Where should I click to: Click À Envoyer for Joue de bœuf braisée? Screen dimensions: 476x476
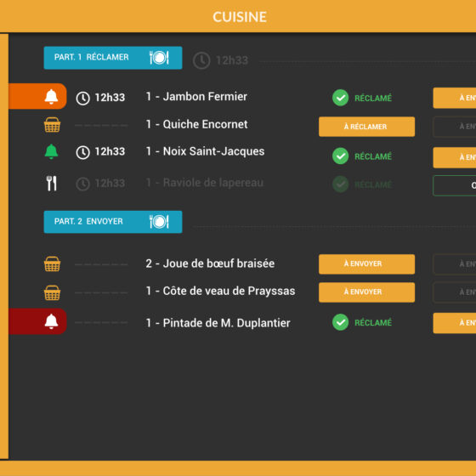pyautogui.click(x=366, y=264)
